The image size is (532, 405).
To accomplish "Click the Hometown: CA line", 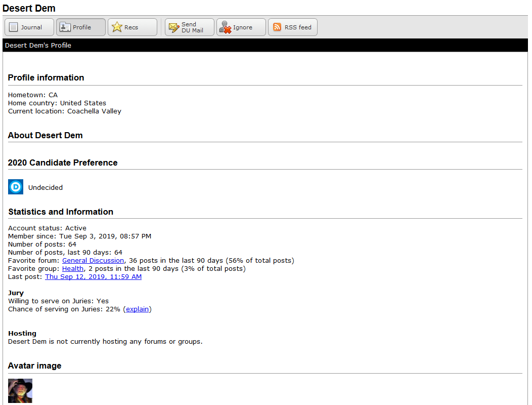I will tap(33, 95).
